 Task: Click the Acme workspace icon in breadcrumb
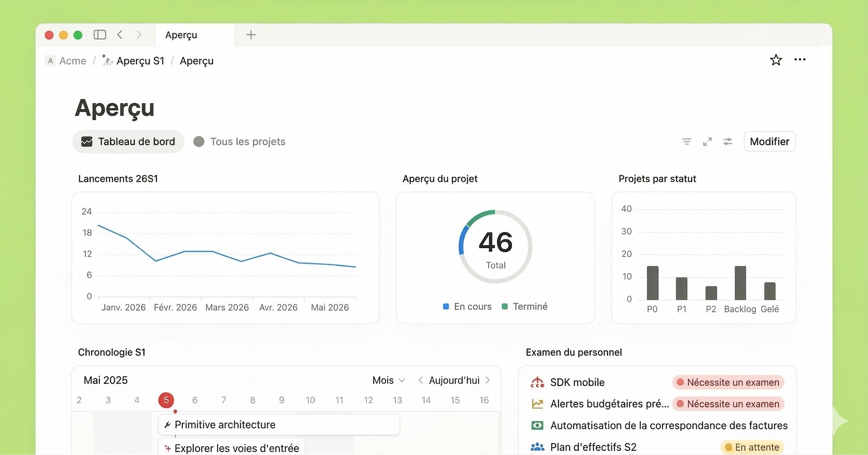click(x=51, y=61)
